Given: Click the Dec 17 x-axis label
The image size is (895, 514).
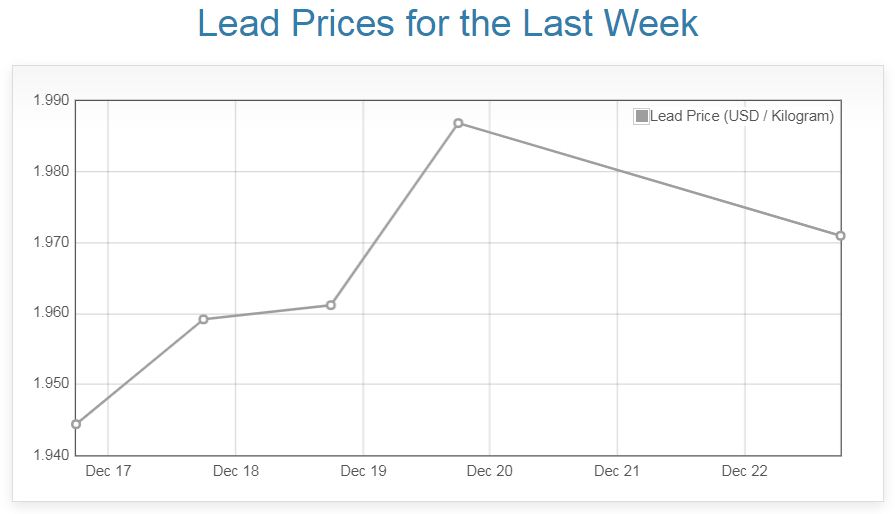Looking at the screenshot, I should tap(108, 471).
